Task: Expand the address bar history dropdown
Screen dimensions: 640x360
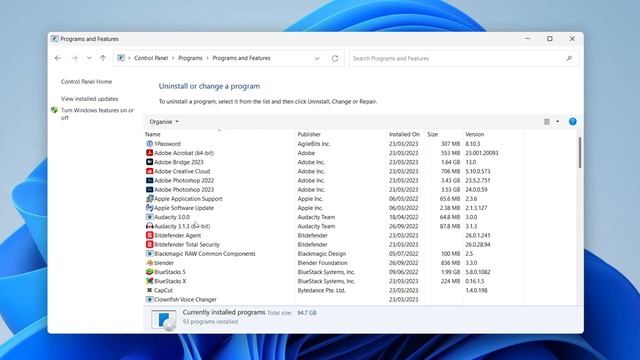Action: tap(317, 58)
